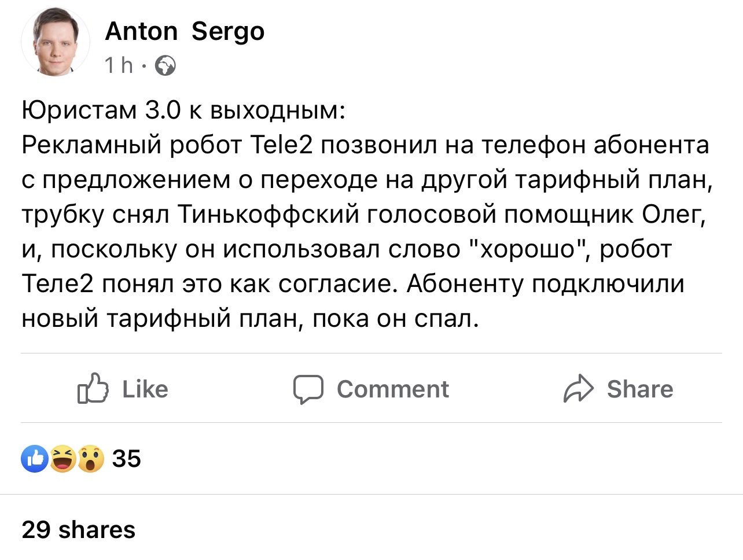Screen dimensions: 743x560
Task: Click the Like thumbs-up icon
Action: click(x=93, y=389)
